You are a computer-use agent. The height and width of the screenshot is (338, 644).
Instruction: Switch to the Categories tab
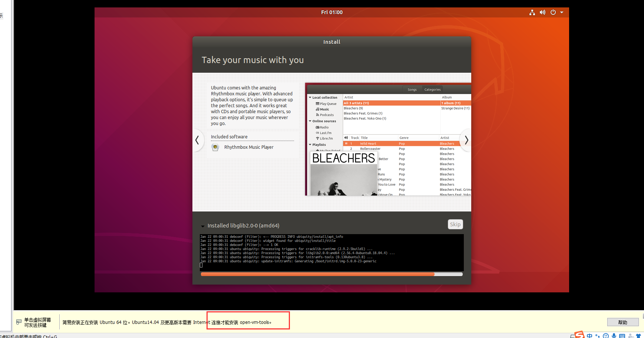(432, 89)
